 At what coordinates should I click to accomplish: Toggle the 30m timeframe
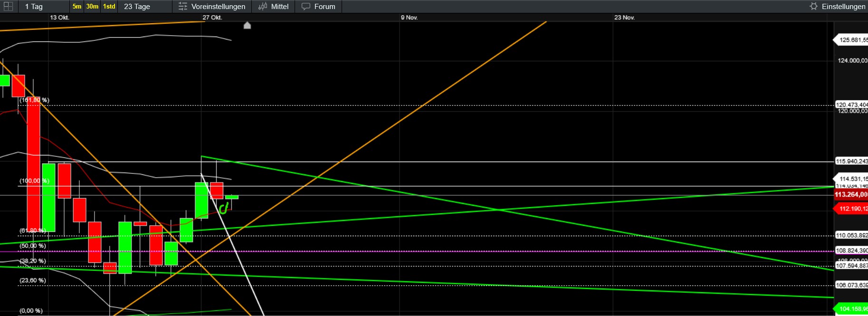click(92, 6)
